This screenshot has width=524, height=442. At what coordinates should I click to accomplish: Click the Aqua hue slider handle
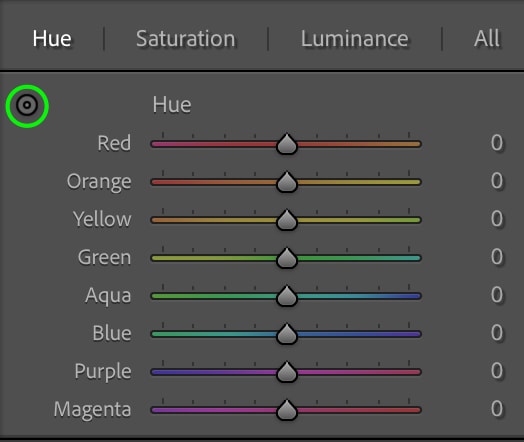(287, 296)
